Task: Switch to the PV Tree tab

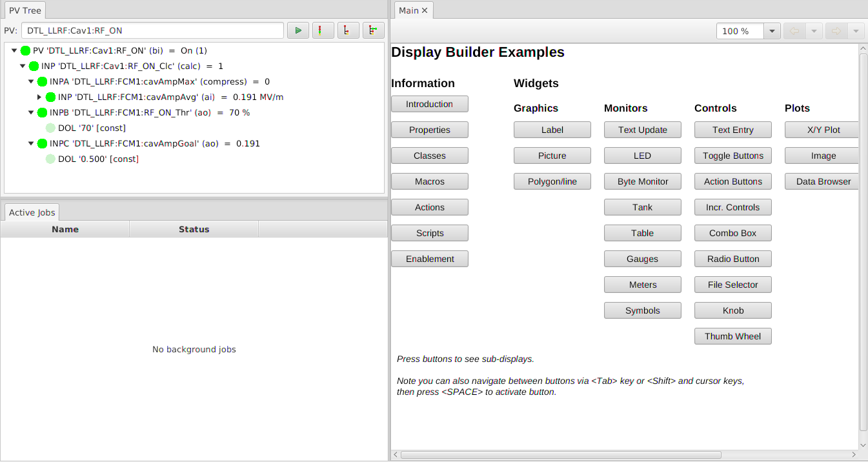Action: click(x=24, y=10)
